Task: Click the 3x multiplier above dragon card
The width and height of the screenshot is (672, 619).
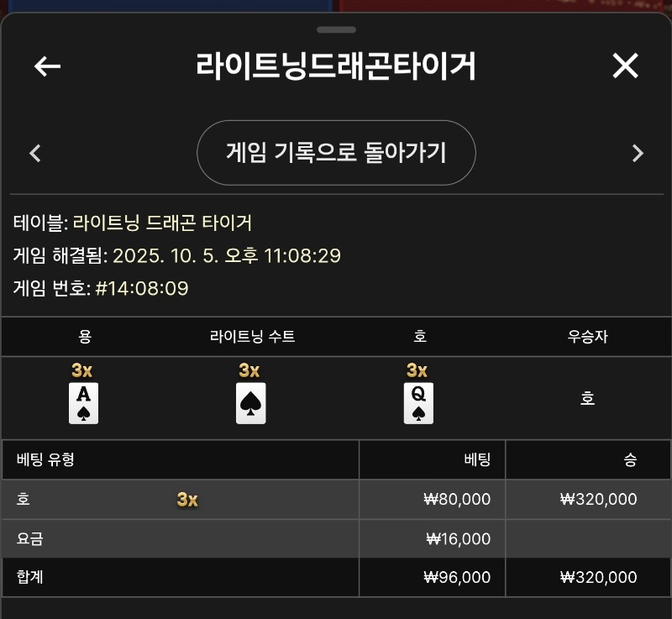Action: point(81,370)
